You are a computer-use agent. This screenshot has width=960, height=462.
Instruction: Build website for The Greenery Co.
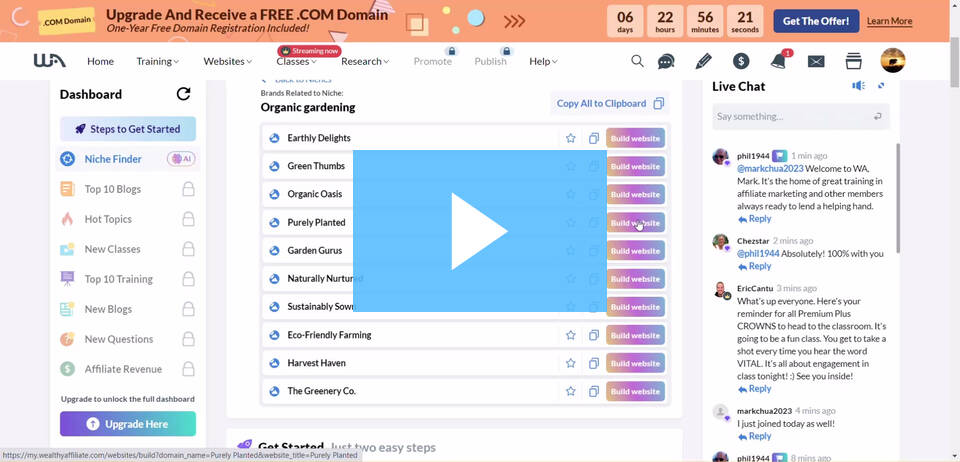pyautogui.click(x=636, y=392)
